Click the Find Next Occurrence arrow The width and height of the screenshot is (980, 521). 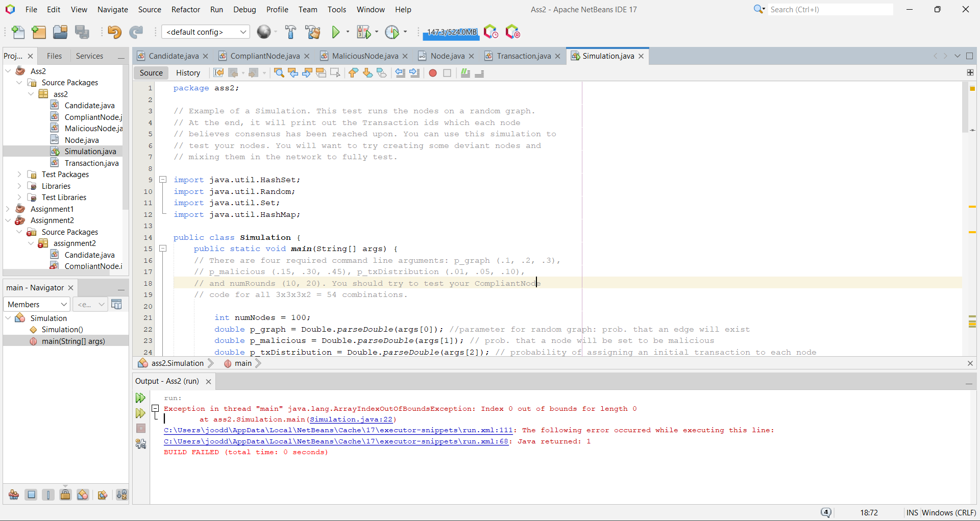tap(306, 73)
